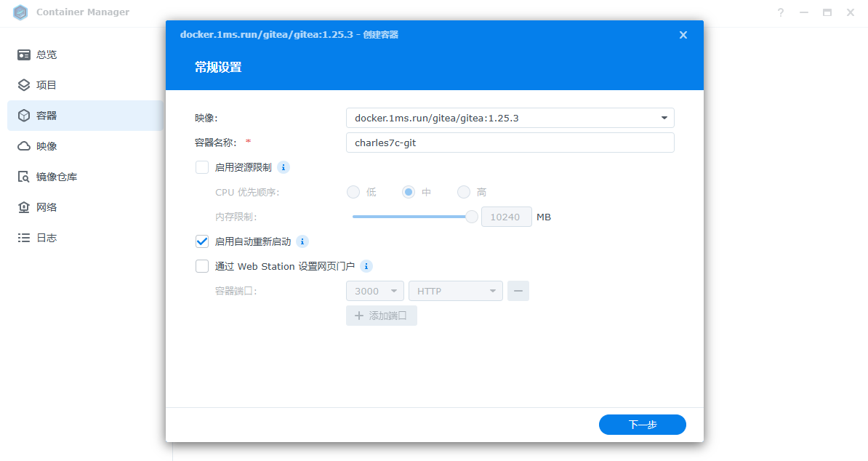Expand the 映像 image dropdown
Viewport: 868px width, 461px height.
tap(664, 118)
